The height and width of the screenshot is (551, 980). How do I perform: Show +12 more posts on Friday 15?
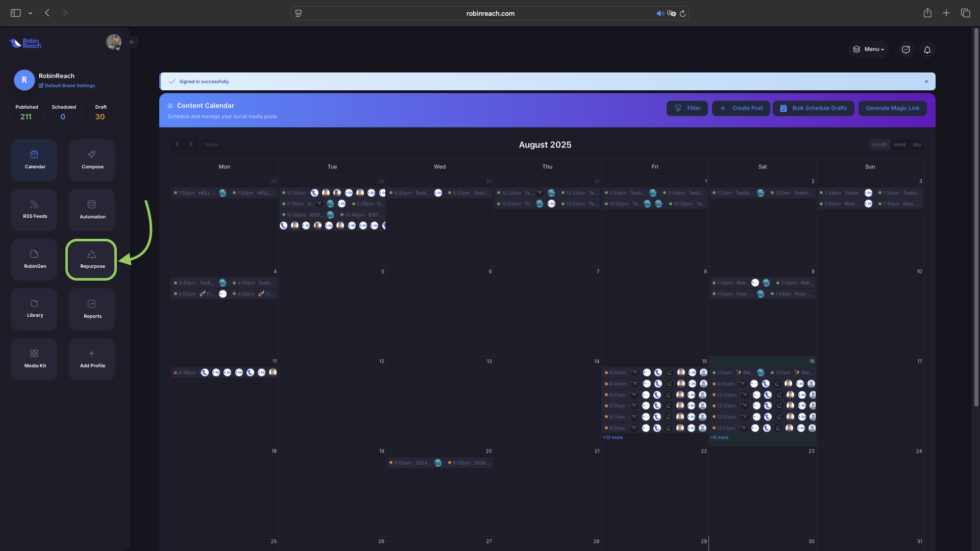coord(612,438)
